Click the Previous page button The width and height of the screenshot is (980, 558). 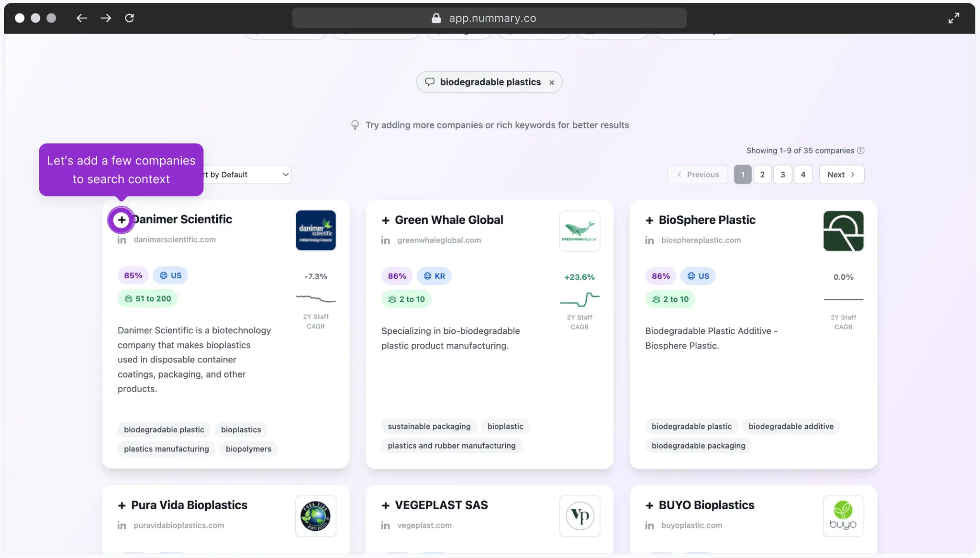point(697,175)
